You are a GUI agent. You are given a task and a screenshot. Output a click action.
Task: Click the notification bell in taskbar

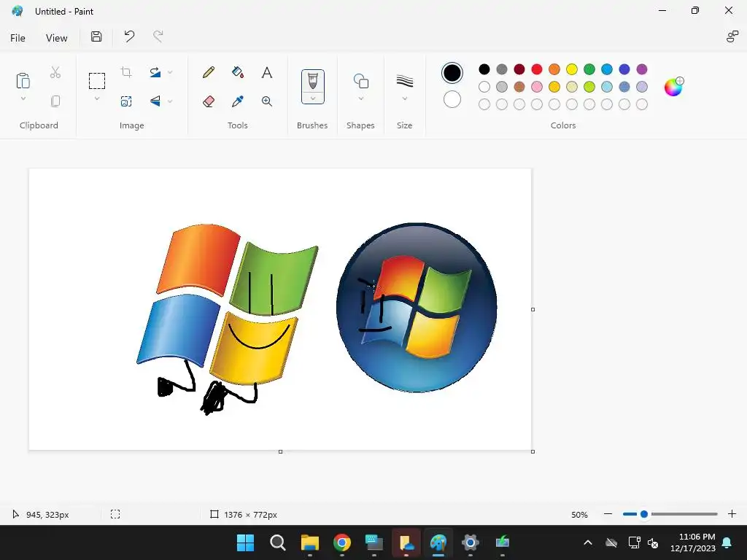[x=727, y=542]
